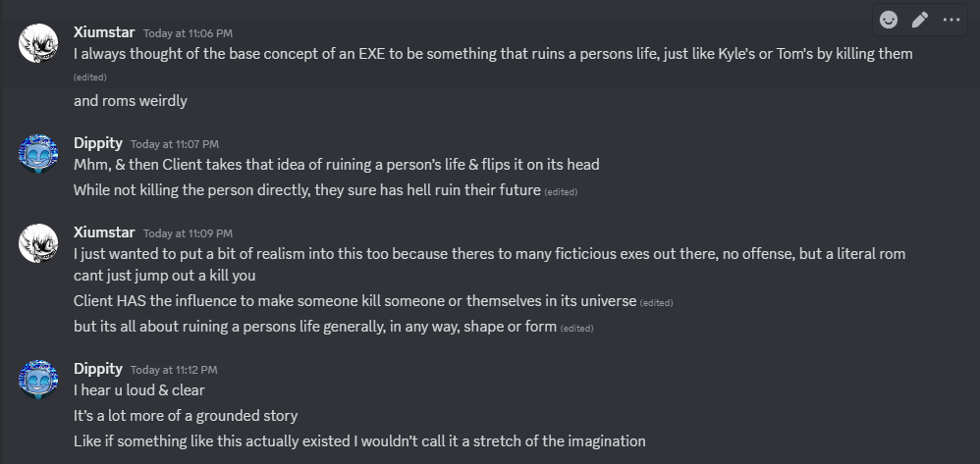Click the "It's a lot more of a grounded story" message
Viewport: 980px width, 464px height.
pos(186,416)
